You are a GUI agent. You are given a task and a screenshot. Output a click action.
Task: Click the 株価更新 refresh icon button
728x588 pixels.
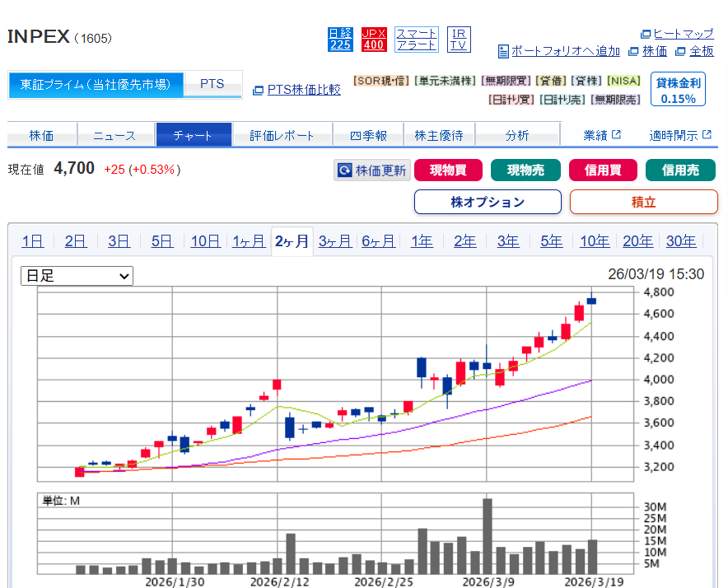click(371, 170)
